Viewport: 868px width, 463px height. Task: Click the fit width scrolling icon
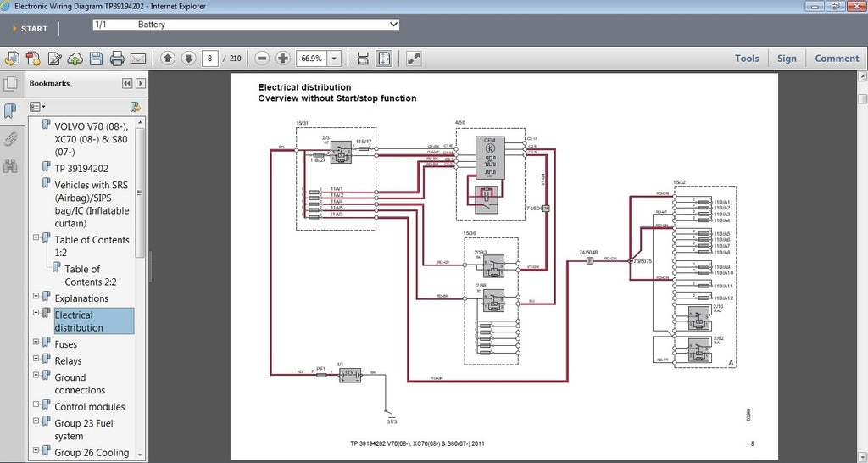(363, 59)
